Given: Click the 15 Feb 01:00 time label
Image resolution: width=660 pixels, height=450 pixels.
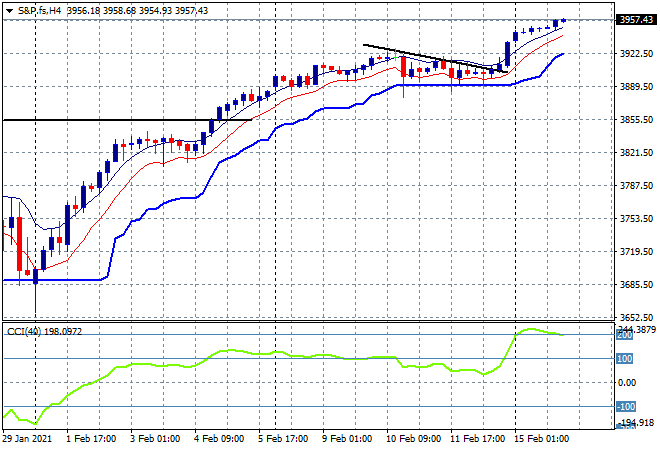Looking at the screenshot, I should point(543,438).
